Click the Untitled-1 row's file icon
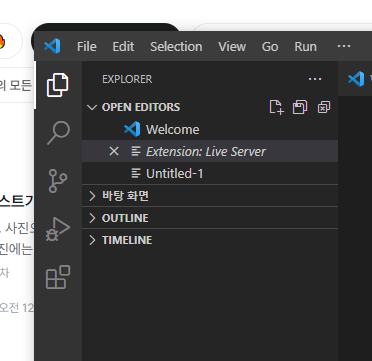Image resolution: width=372 pixels, height=361 pixels. pos(136,173)
